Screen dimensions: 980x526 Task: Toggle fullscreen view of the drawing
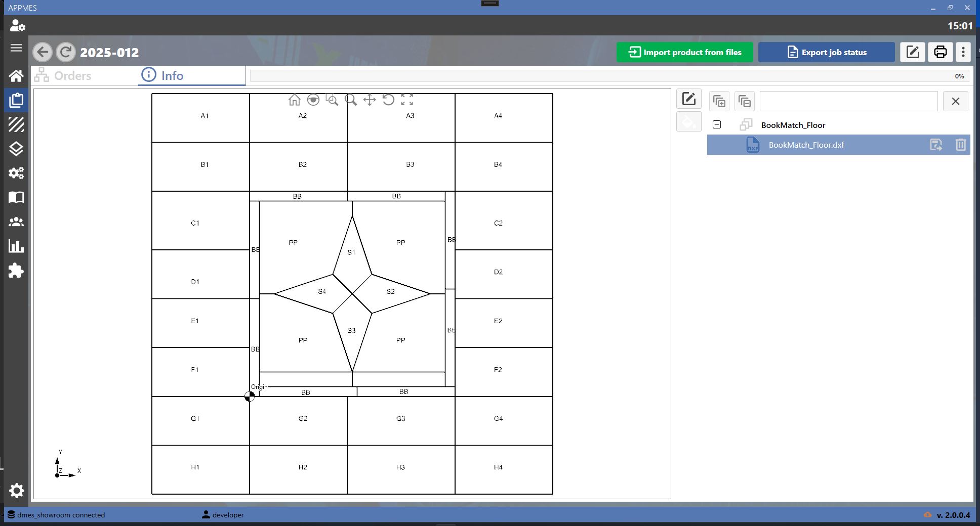pyautogui.click(x=407, y=100)
